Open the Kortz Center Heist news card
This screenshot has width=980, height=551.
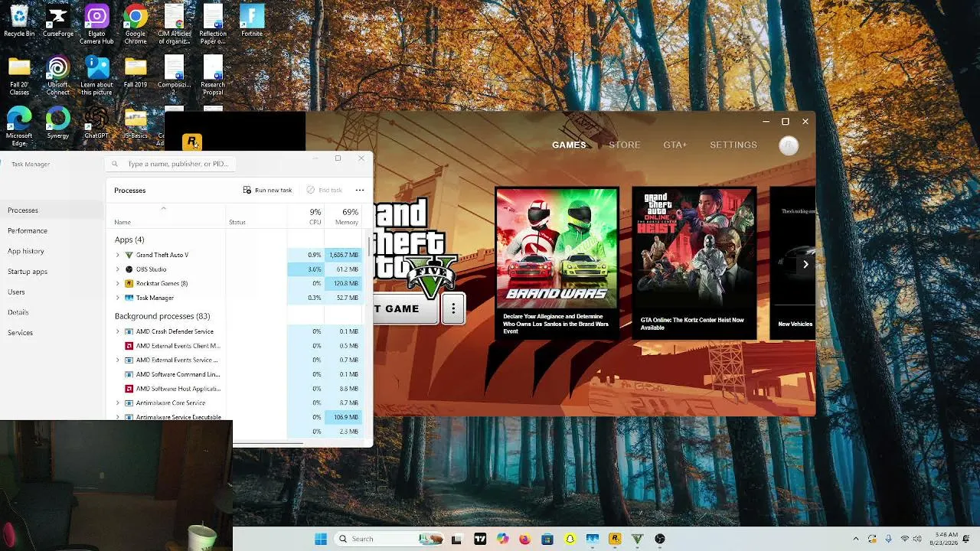[694, 262]
